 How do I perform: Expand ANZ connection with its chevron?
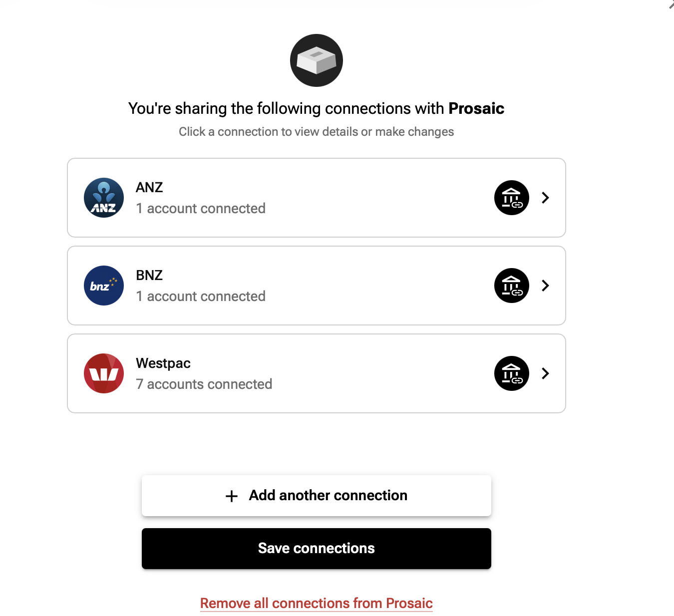[x=545, y=198]
